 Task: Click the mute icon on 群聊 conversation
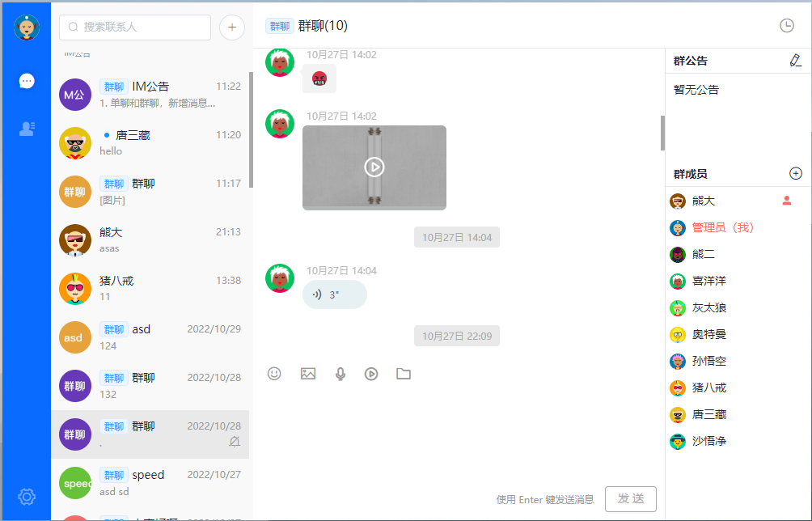[234, 441]
